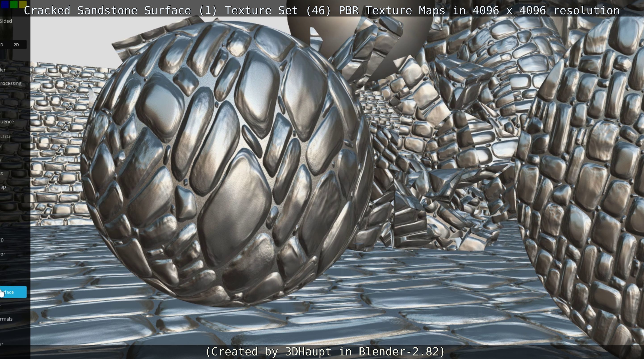644x359 pixels.
Task: Click the green square in top-left corner
Action: 14,4
